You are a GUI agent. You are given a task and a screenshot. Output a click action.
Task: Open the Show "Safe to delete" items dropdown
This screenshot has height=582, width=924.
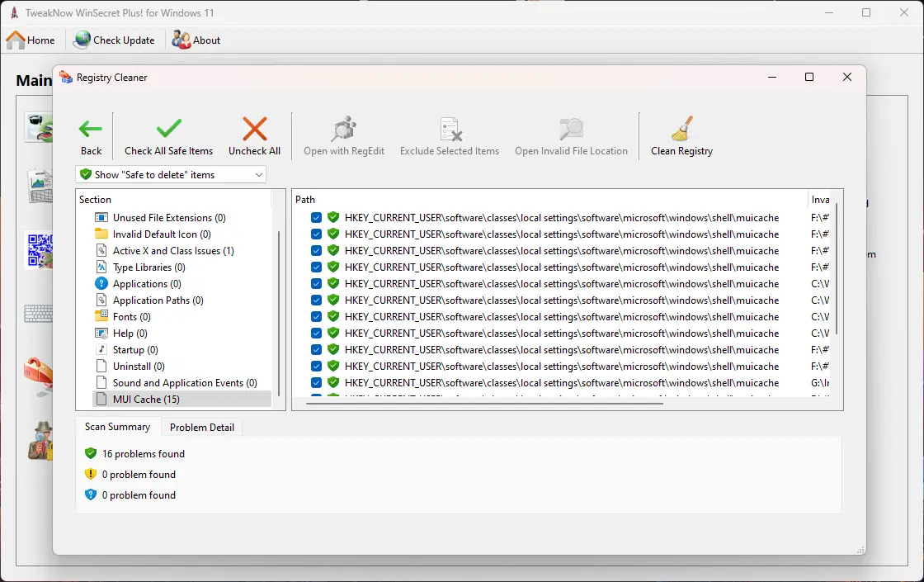click(x=171, y=174)
